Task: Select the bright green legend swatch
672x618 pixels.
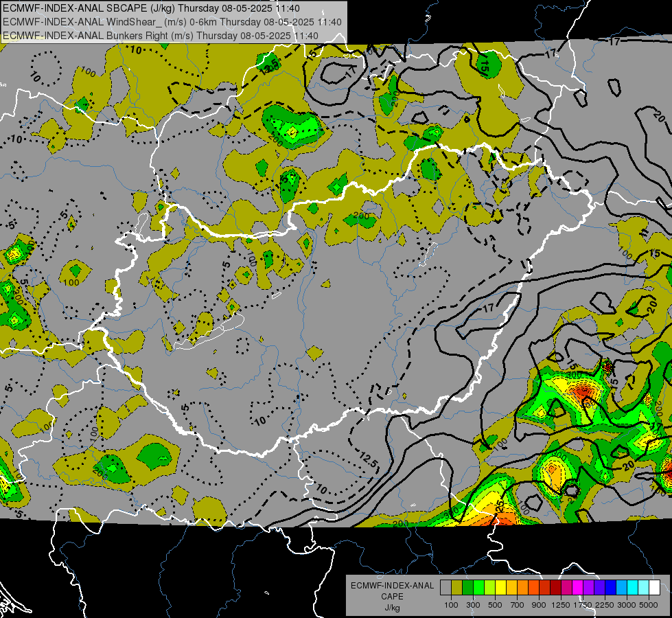Action: [x=478, y=588]
